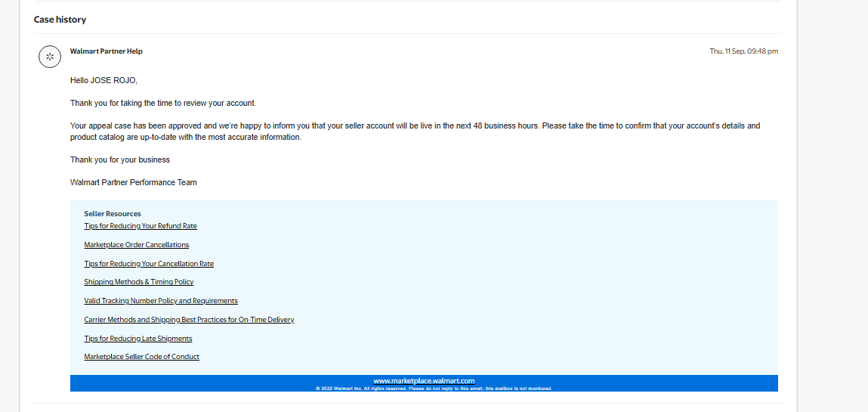This screenshot has height=412, width=868.
Task: Open Carrier Methods and Shipping Best Practices link
Action: (189, 320)
